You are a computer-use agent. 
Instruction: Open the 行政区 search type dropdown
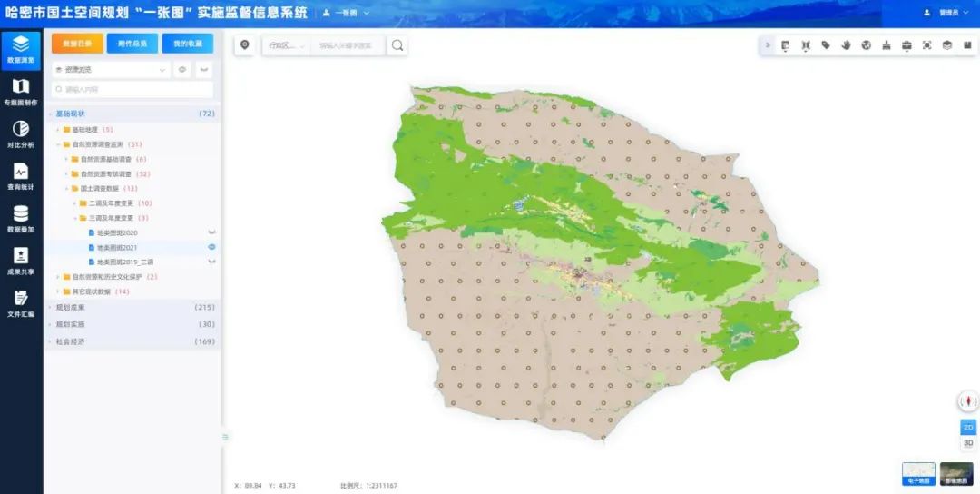(x=287, y=45)
